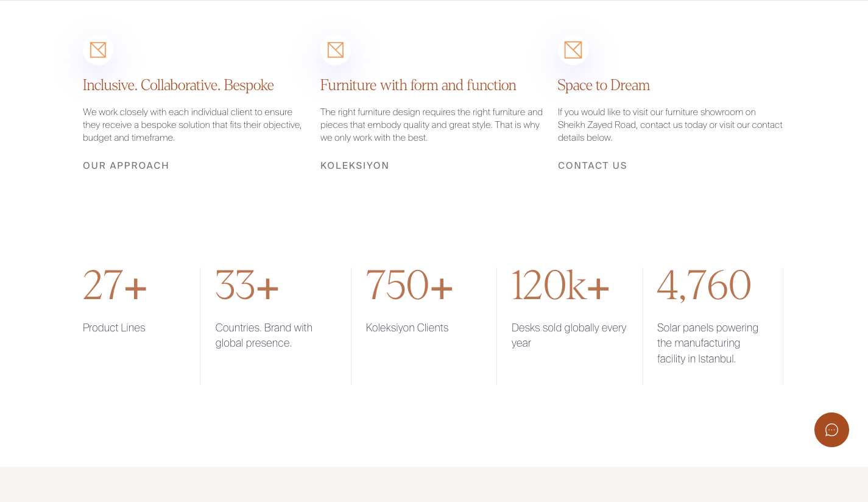Click the 33+ countries number

point(247,285)
